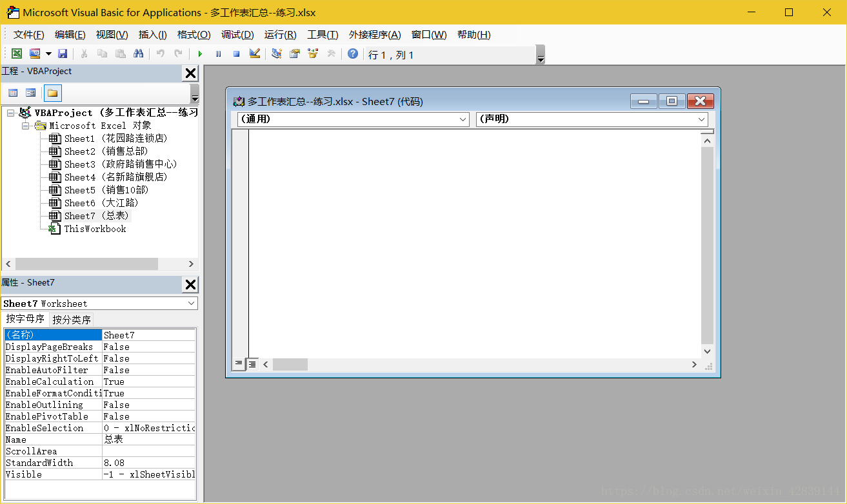Select ThisWorkbook in project tree
This screenshot has height=504, width=847.
click(x=95, y=229)
